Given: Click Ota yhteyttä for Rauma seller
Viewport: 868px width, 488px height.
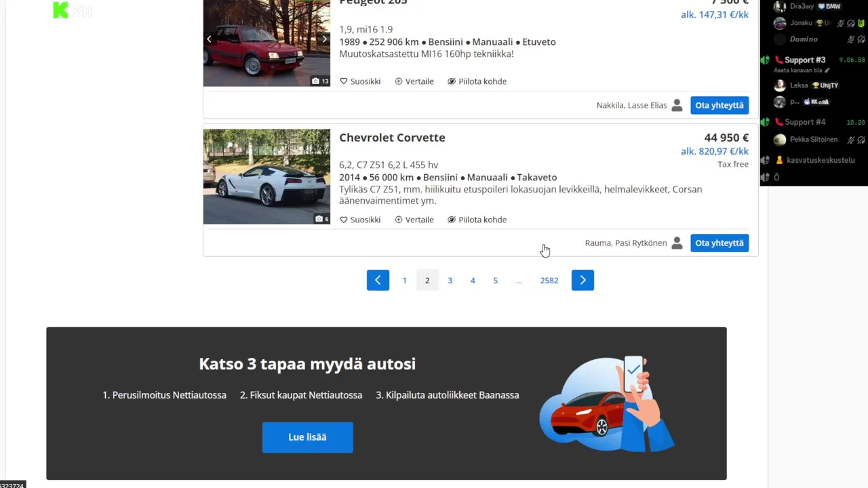Looking at the screenshot, I should pyautogui.click(x=719, y=243).
